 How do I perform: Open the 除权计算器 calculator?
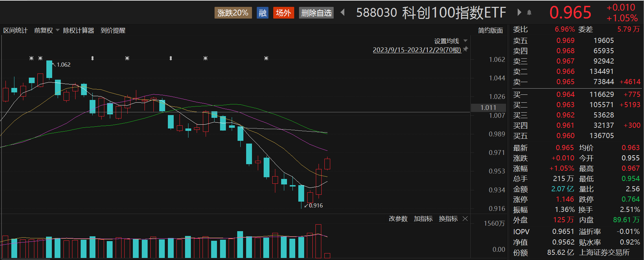(x=79, y=31)
